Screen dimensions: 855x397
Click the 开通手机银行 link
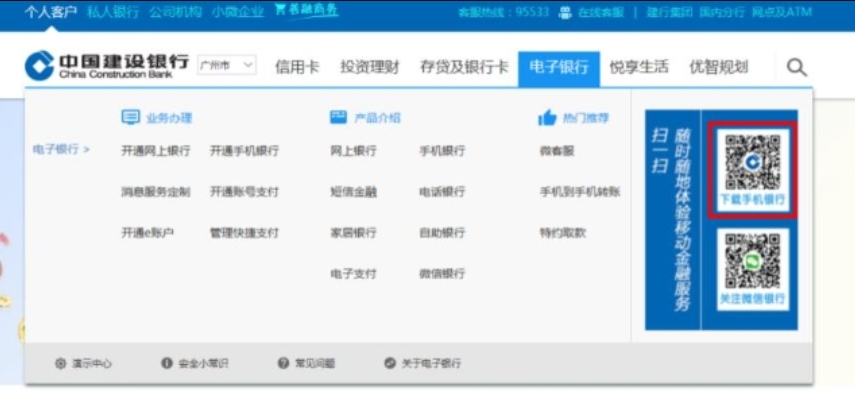(244, 151)
